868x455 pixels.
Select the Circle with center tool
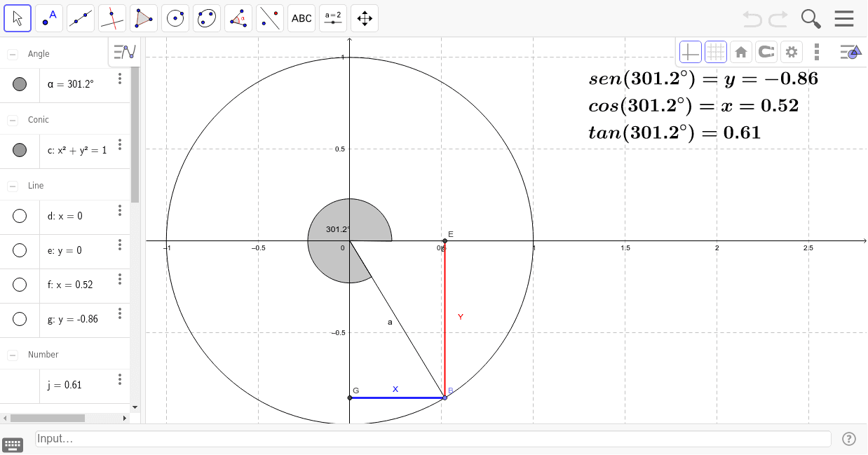(175, 18)
